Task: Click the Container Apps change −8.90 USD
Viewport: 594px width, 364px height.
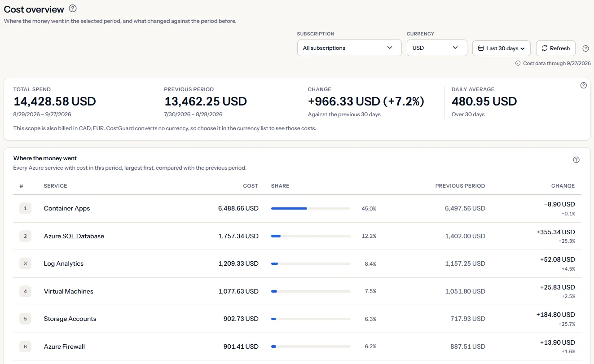Action: pyautogui.click(x=559, y=204)
